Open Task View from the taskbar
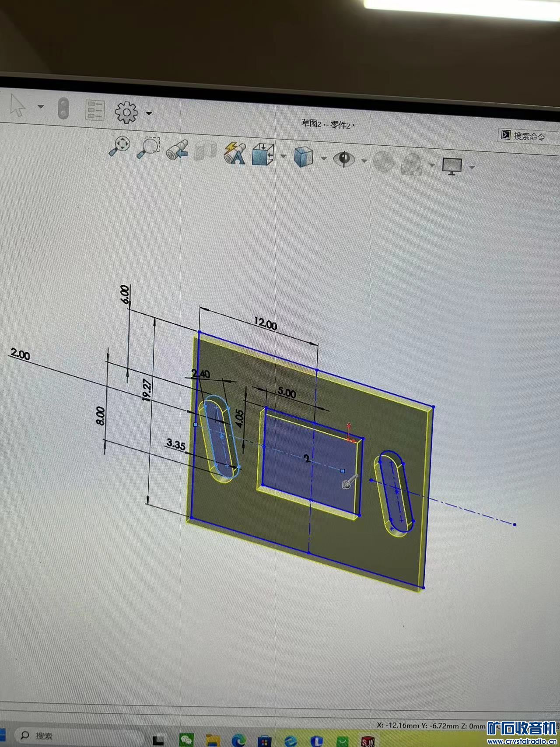 [x=158, y=739]
